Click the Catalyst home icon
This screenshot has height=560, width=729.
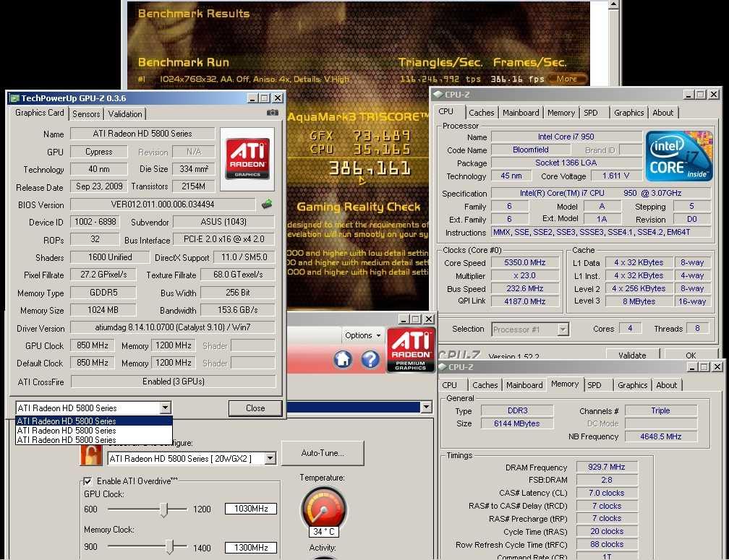click(343, 359)
